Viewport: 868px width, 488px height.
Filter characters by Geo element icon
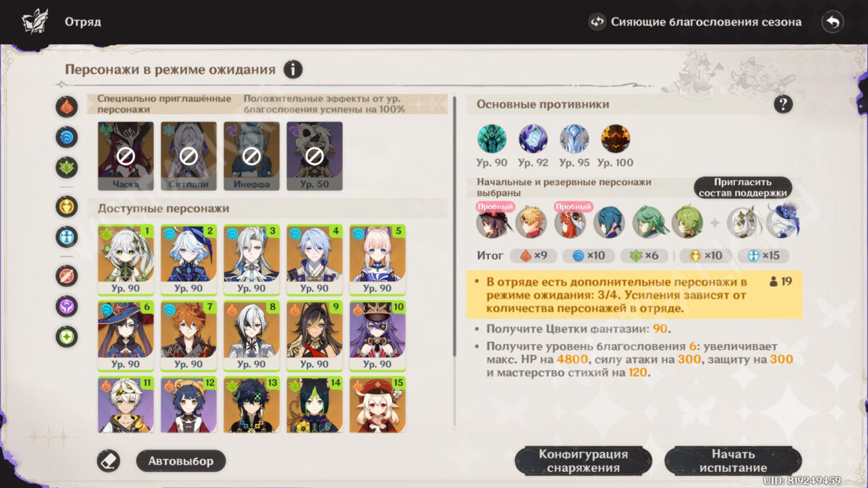coord(67,207)
